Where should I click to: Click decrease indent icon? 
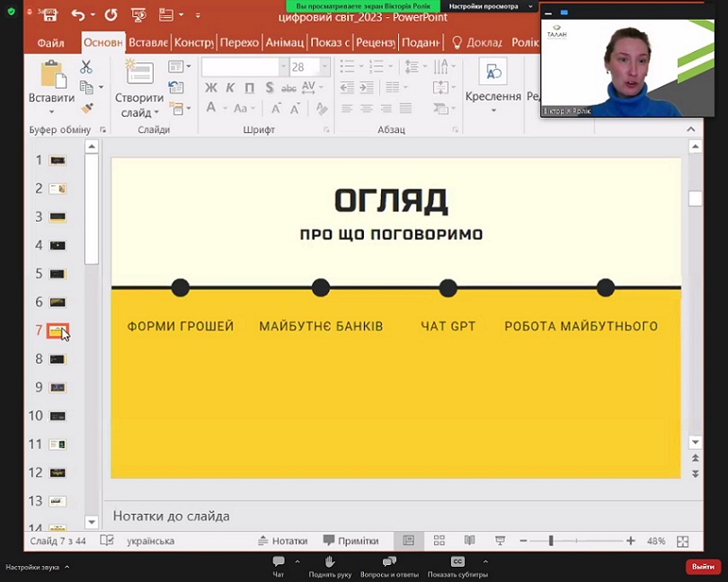tap(346, 87)
